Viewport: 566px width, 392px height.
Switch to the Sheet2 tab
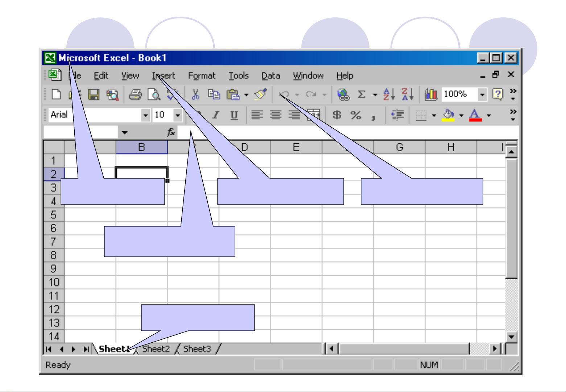[x=156, y=349]
